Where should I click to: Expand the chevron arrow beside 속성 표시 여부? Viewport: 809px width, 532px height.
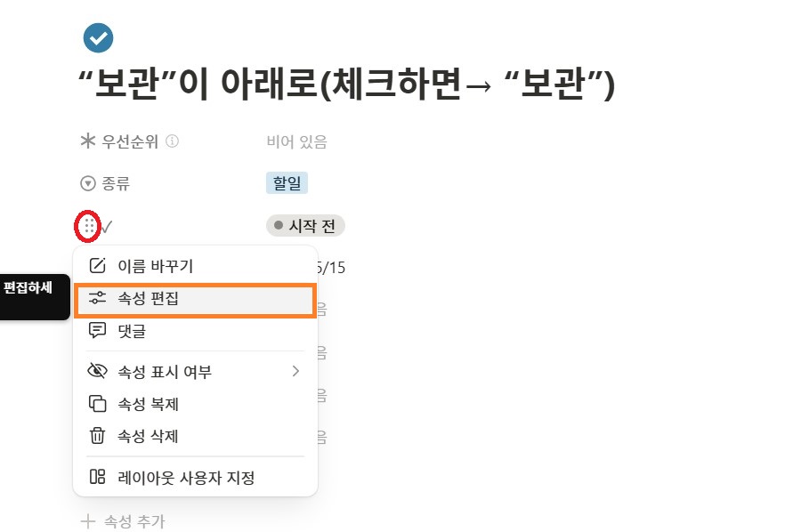(295, 371)
